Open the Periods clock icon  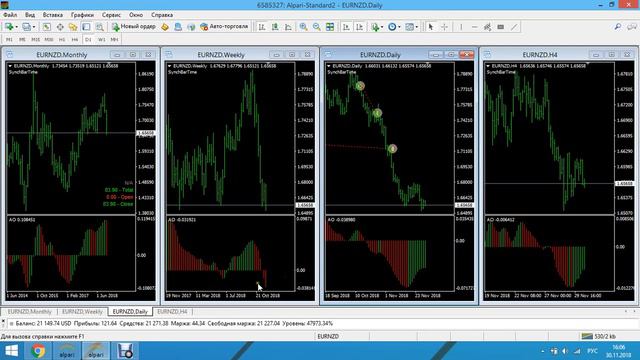(x=392, y=27)
